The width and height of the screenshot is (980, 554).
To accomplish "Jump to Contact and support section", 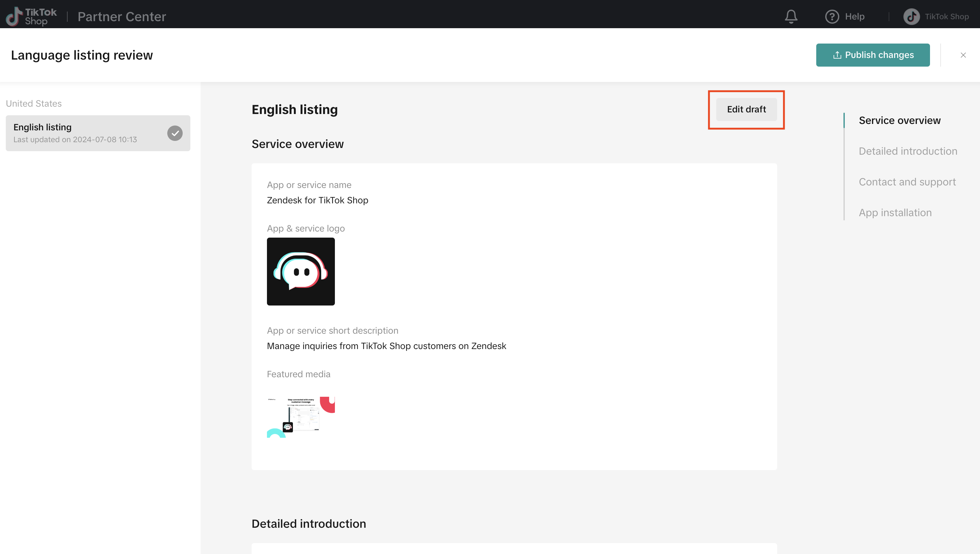I will [x=907, y=182].
